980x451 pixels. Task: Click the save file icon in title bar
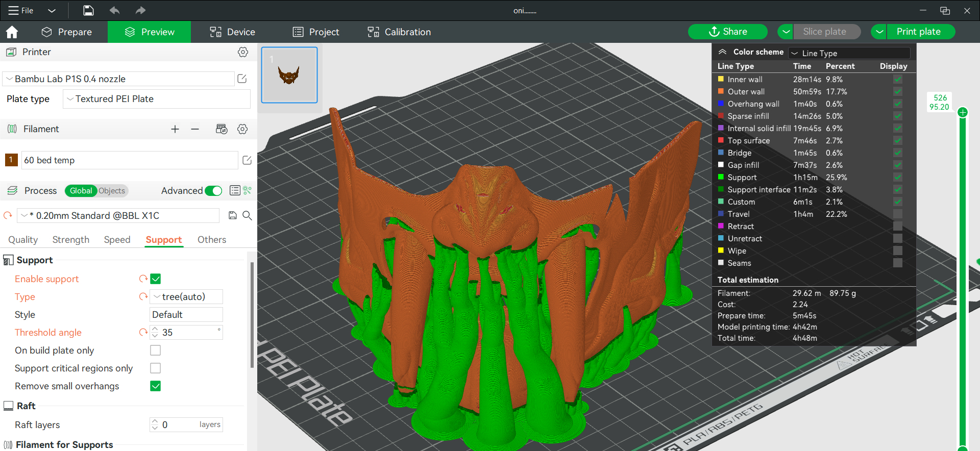pyautogui.click(x=88, y=10)
